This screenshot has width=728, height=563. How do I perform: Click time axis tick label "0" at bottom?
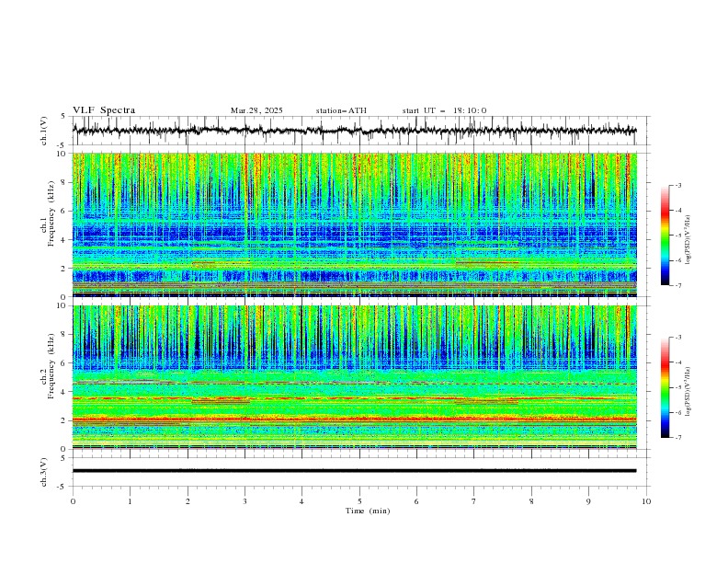(73, 501)
